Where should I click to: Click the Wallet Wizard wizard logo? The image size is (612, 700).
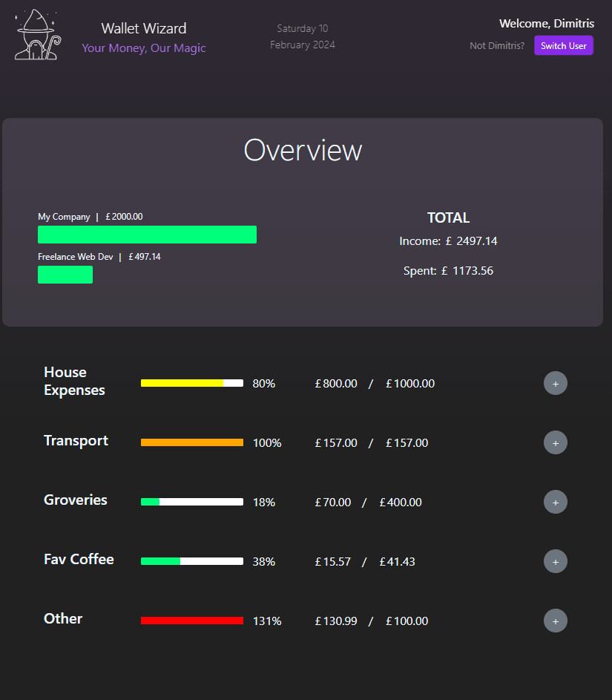(36, 35)
